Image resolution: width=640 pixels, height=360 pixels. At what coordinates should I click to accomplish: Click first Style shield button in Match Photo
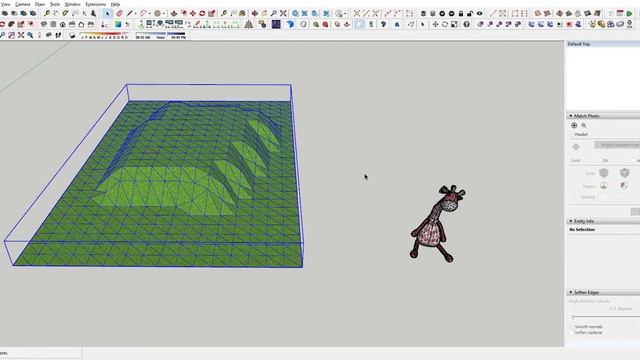tap(604, 173)
